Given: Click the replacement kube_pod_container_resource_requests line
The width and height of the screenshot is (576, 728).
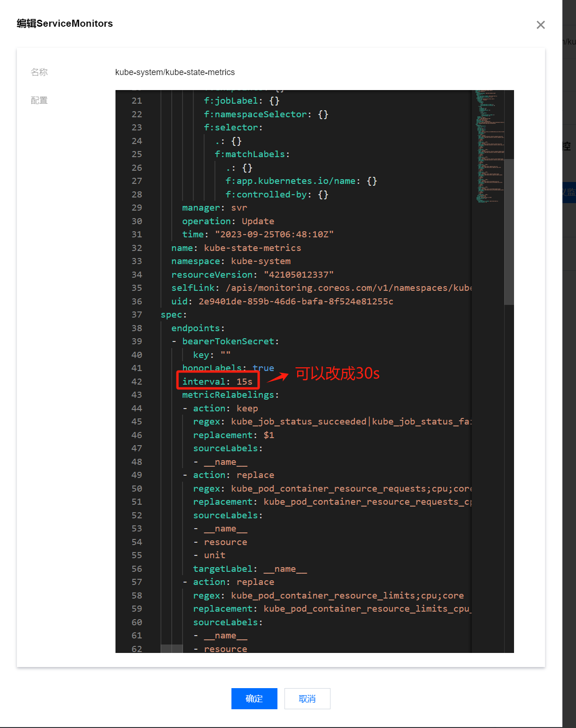Looking at the screenshot, I should pos(332,502).
